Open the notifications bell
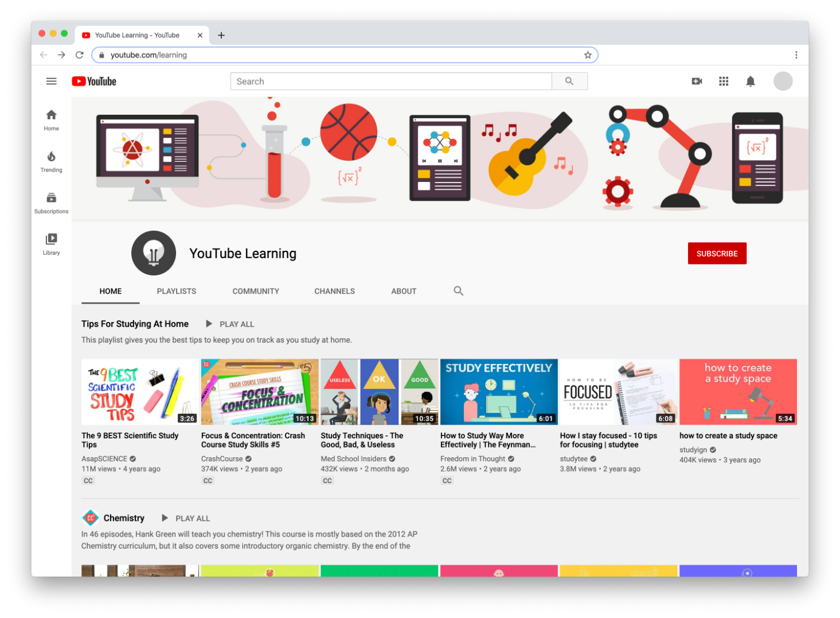This screenshot has width=840, height=618. point(751,81)
